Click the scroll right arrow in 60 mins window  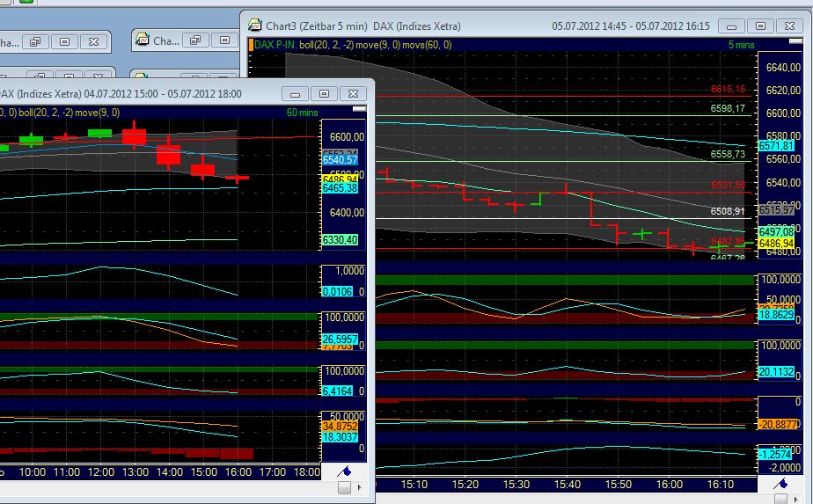pos(359,487)
